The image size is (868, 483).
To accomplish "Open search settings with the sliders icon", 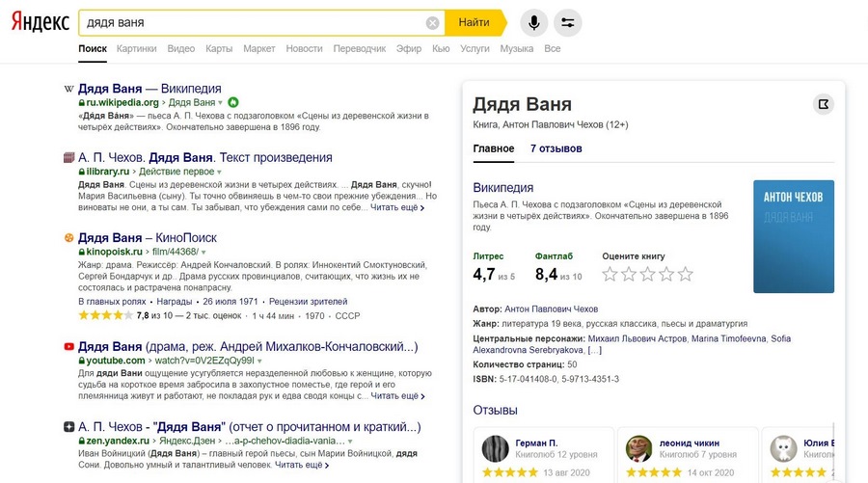I will (x=567, y=23).
